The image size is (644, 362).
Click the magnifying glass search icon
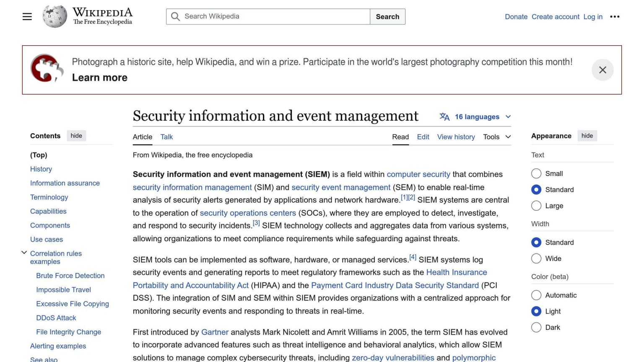(x=175, y=17)
